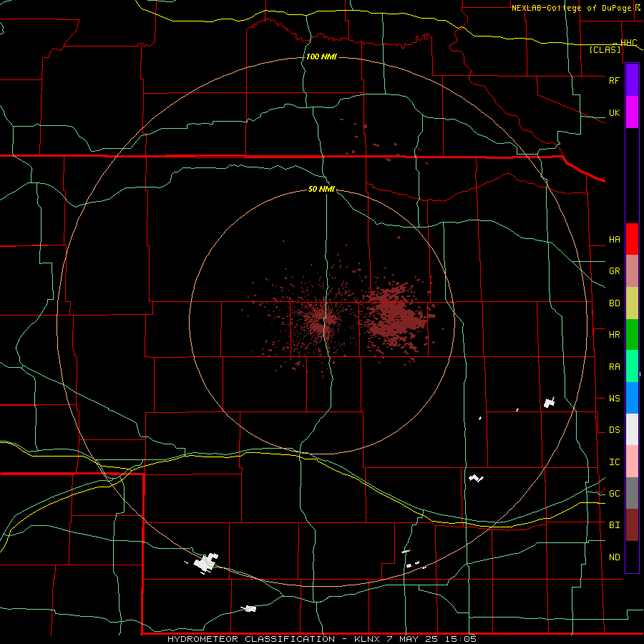Screen dimensions: 644x644
Task: Click the largest white echo on the southwest range ring
Action: tap(206, 562)
